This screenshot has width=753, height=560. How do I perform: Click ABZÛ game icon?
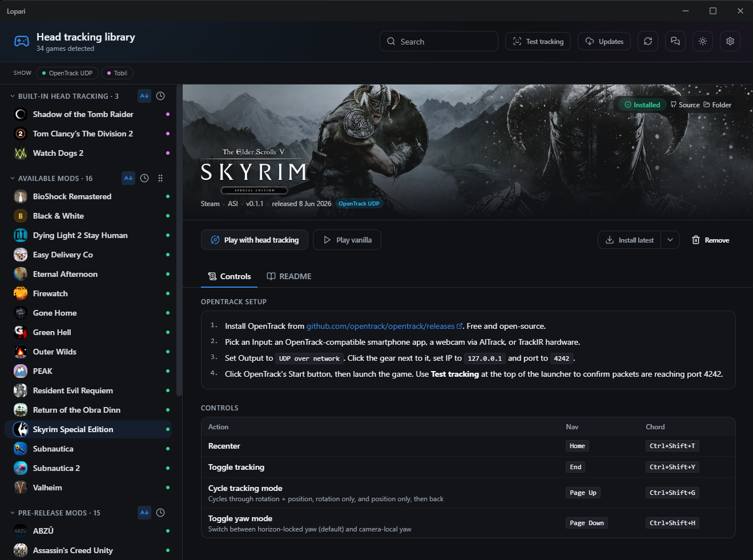[21, 531]
